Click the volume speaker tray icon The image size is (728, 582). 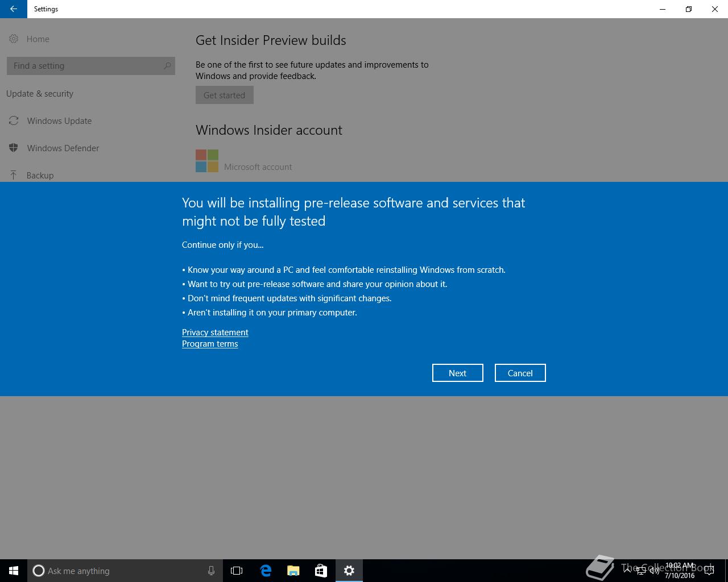(655, 571)
